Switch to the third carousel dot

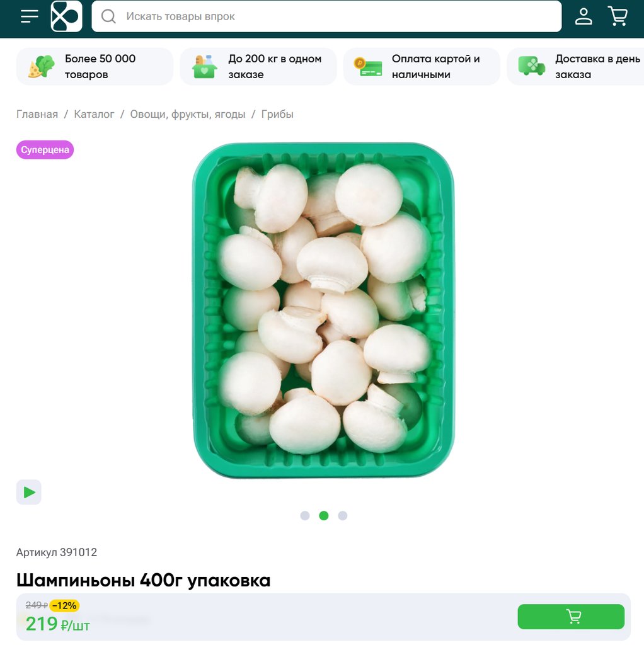coord(343,515)
